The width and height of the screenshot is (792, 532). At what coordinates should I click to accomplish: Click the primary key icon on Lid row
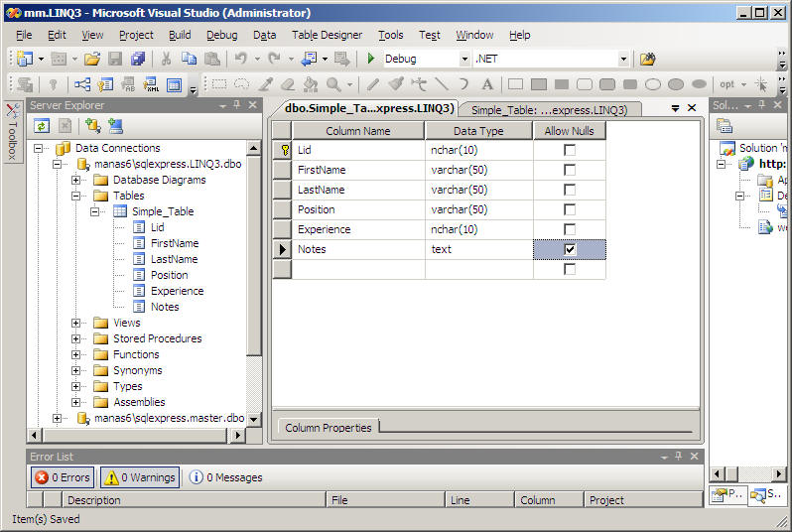[x=285, y=150]
